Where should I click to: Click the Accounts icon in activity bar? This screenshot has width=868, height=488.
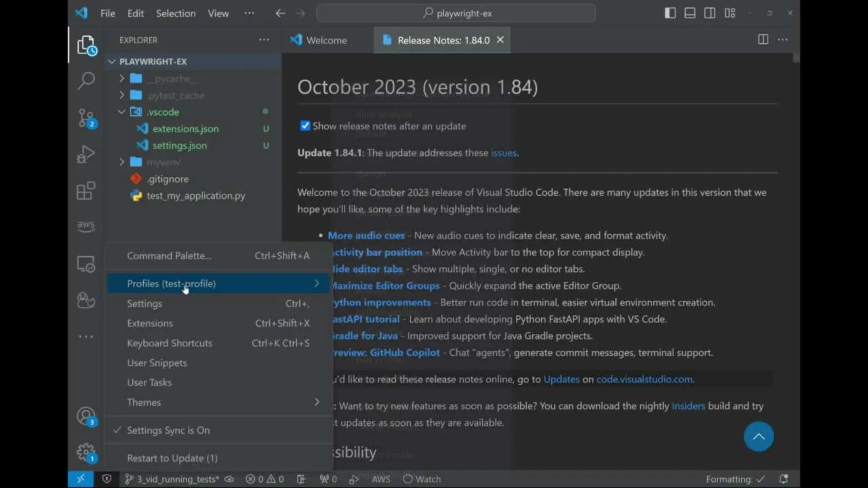[x=86, y=416]
